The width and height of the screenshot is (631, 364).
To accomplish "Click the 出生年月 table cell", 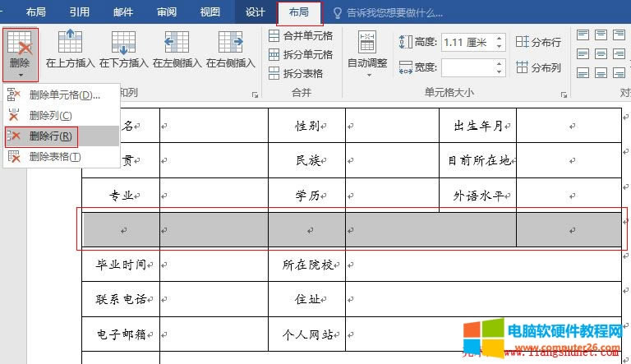I will click(477, 126).
